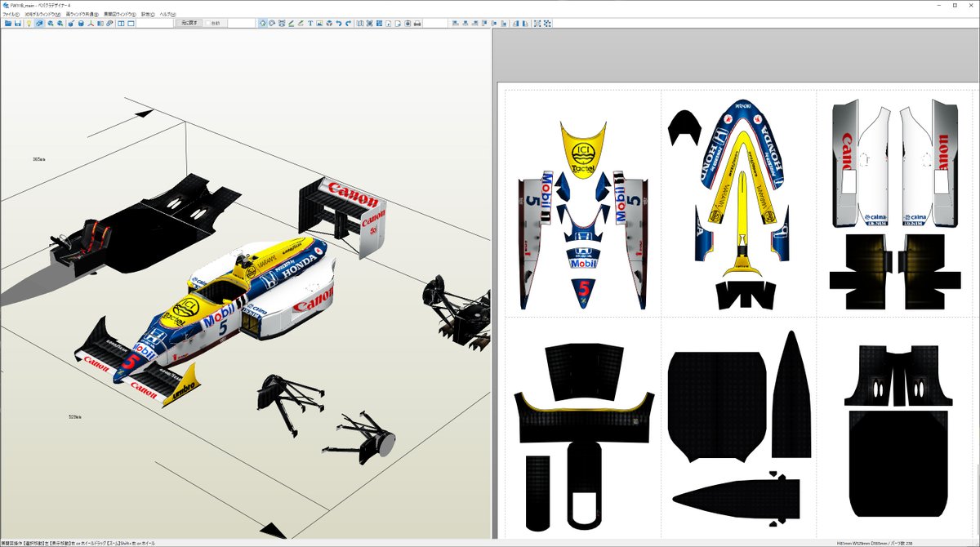Click the 元に戻す button
The height and width of the screenshot is (547, 980).
point(189,23)
